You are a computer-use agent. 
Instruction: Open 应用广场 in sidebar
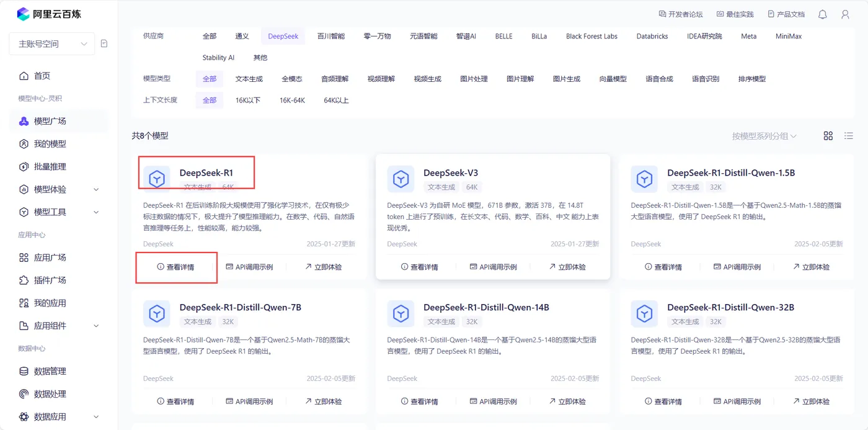pos(58,258)
